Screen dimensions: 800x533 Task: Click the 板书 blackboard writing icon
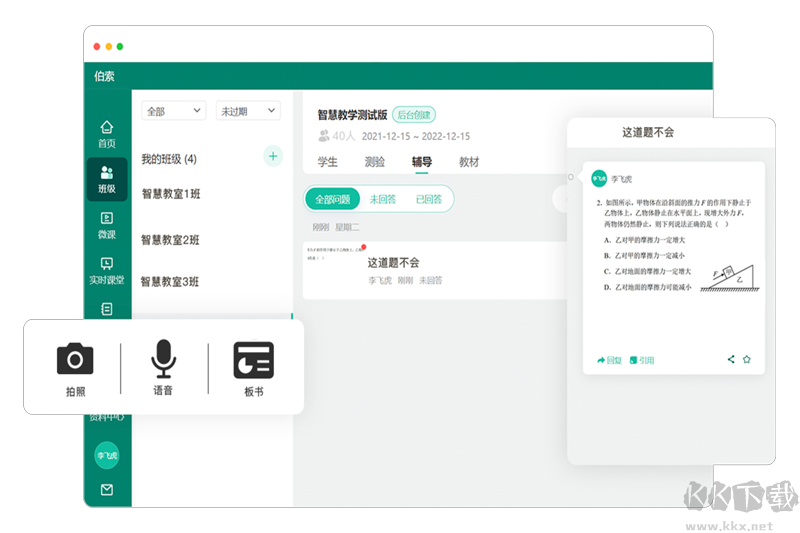[x=254, y=360]
